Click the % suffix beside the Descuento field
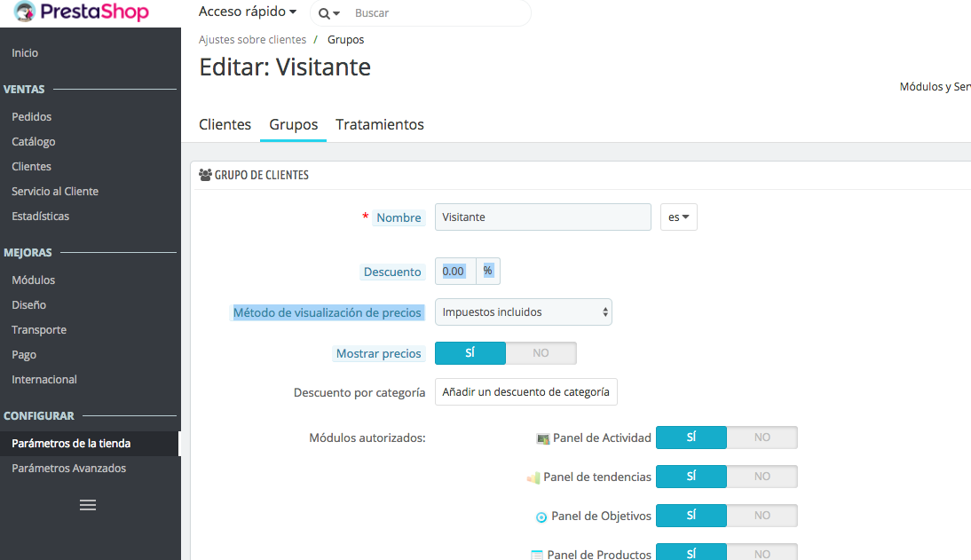 coord(488,272)
